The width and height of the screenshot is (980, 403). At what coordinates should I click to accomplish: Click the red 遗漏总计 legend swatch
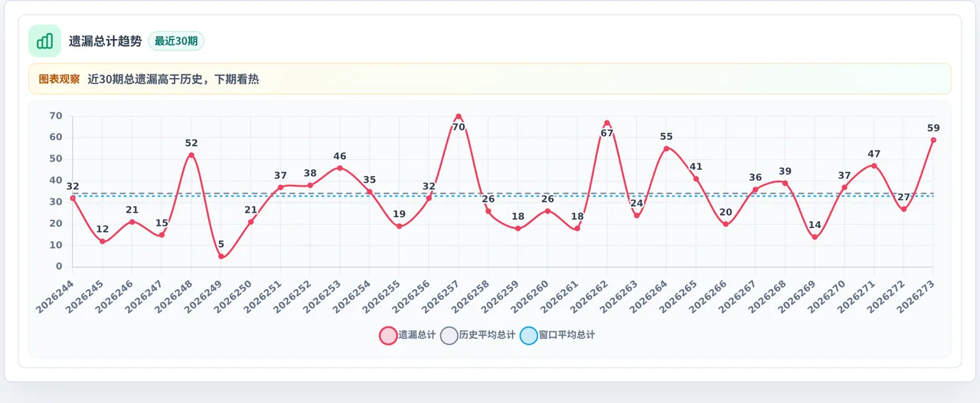pyautogui.click(x=388, y=335)
